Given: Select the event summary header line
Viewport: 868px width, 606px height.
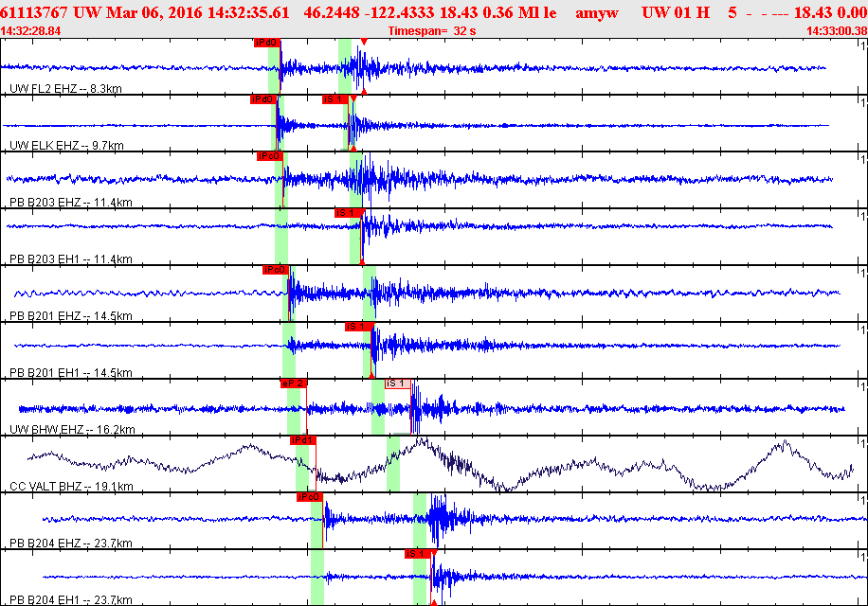Looking at the screenshot, I should 434,12.
